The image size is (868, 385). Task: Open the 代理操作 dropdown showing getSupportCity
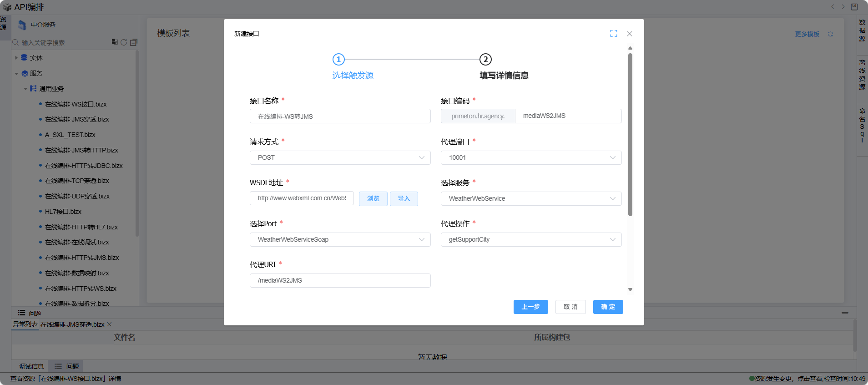[x=531, y=239]
